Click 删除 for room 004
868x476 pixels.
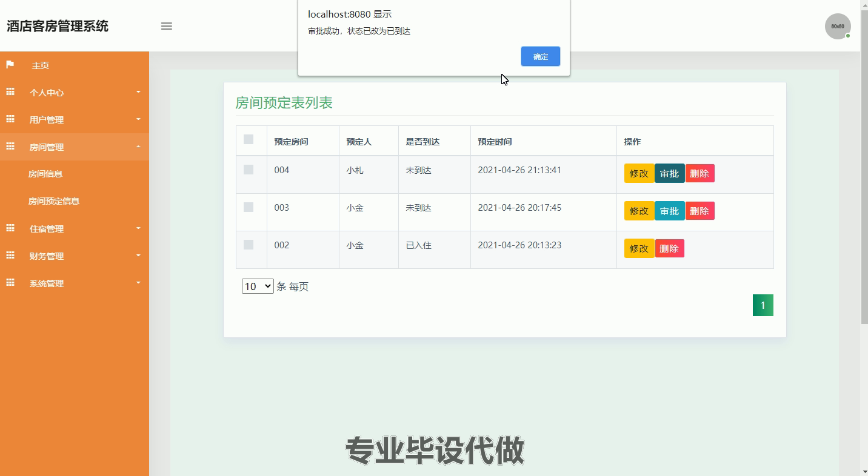[699, 173]
